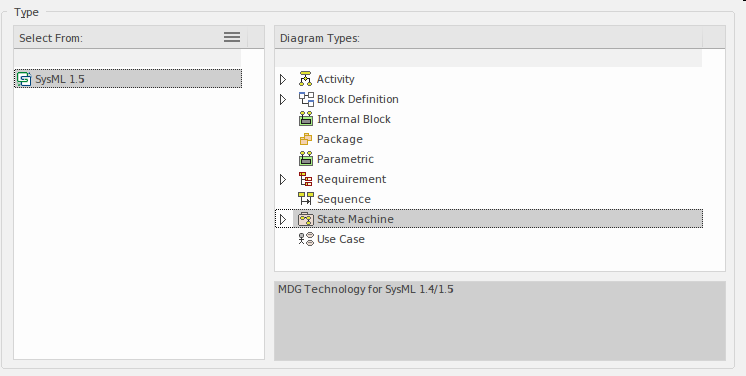
Task: Choose the Use Case label
Action: tap(341, 239)
